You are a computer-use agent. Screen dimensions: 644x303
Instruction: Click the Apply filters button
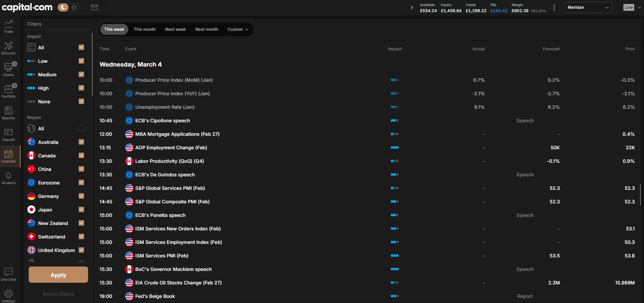click(58, 275)
